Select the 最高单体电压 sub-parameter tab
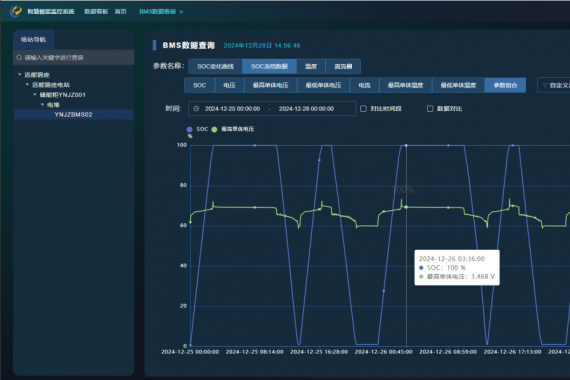The image size is (570, 380). point(270,85)
